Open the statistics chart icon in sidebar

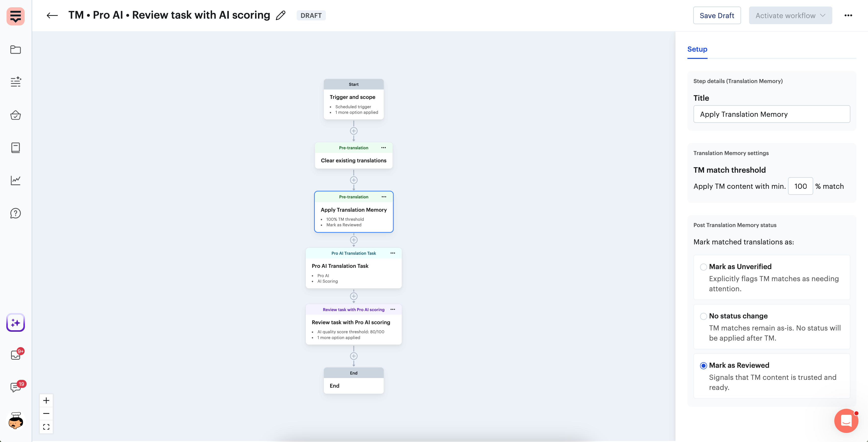16,180
